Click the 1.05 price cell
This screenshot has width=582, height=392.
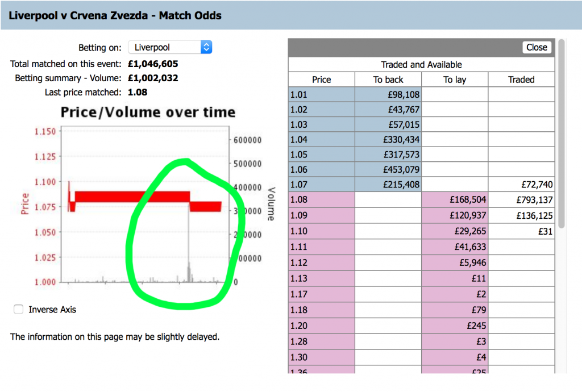click(322, 155)
